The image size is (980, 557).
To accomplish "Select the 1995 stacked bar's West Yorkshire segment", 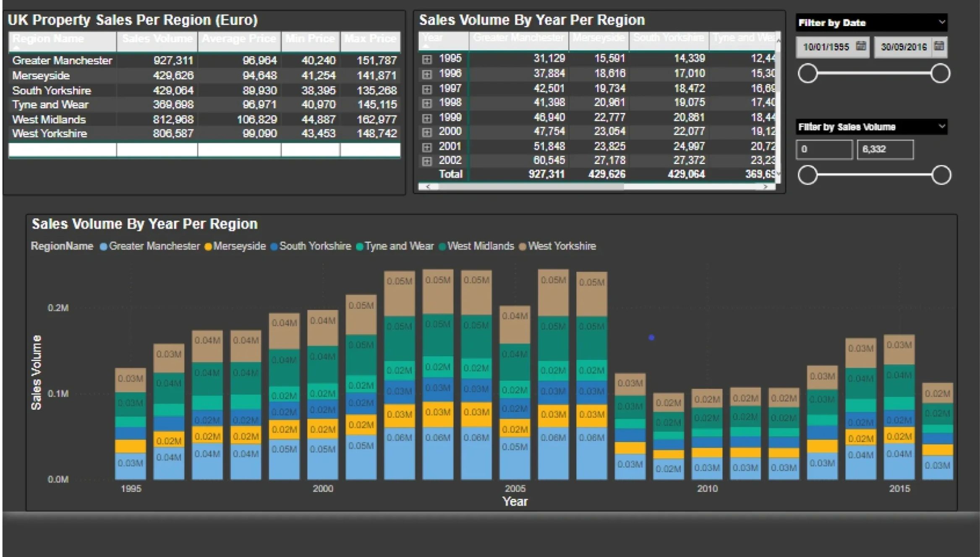I will point(131,380).
